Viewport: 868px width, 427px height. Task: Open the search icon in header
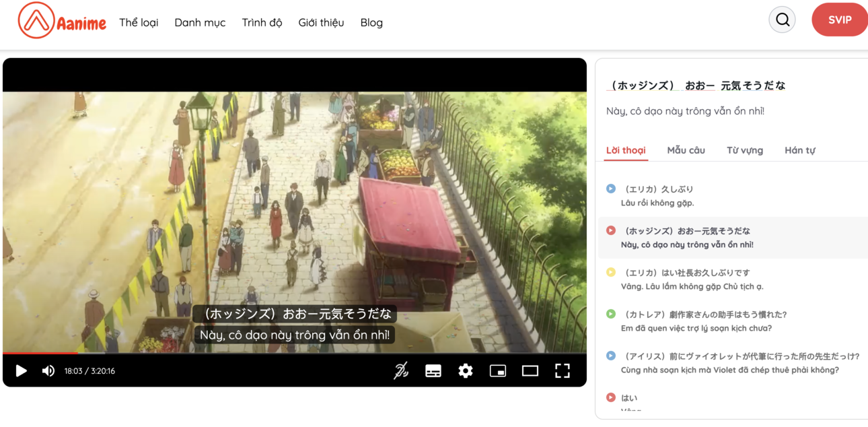[x=782, y=20]
